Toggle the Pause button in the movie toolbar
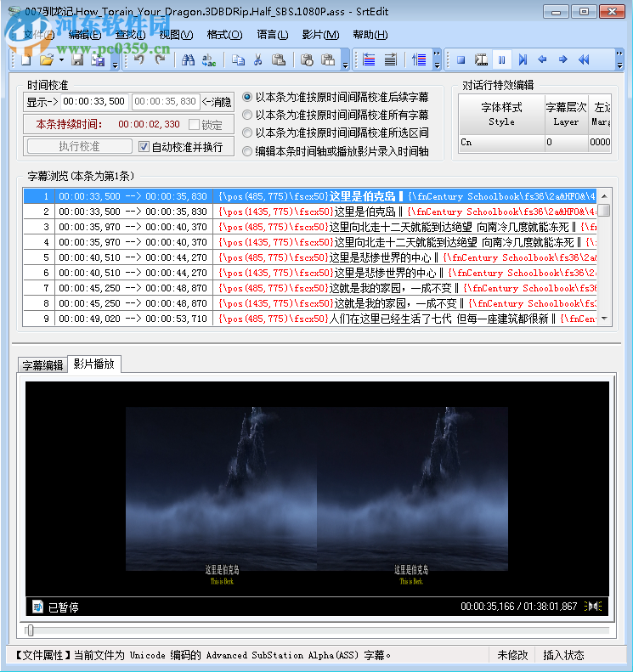The width and height of the screenshot is (633, 672). pos(502,59)
